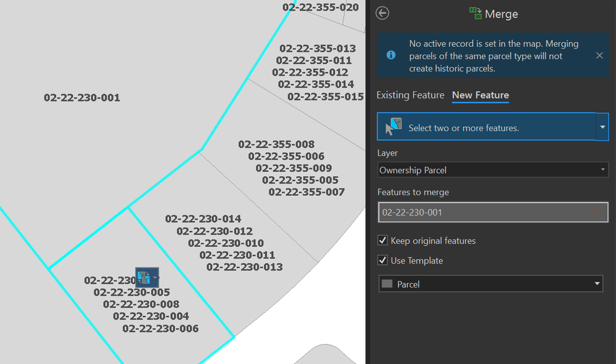Click parcel label 02-22-230-001 on map
Screen dimensions: 616x364
click(x=82, y=98)
